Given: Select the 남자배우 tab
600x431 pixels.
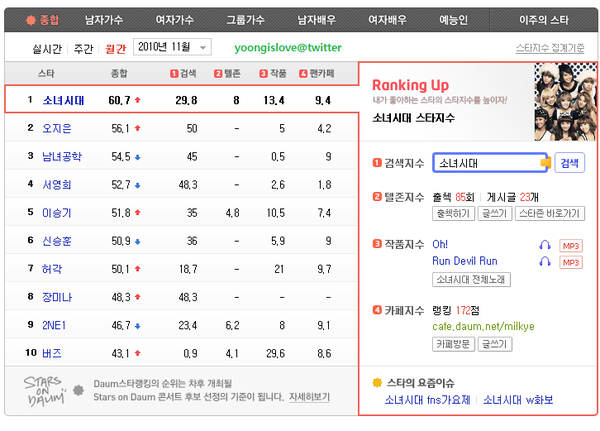Looking at the screenshot, I should coord(316,20).
